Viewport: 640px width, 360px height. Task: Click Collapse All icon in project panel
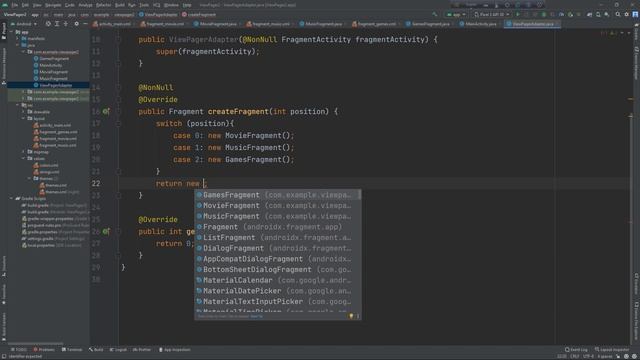(x=65, y=24)
